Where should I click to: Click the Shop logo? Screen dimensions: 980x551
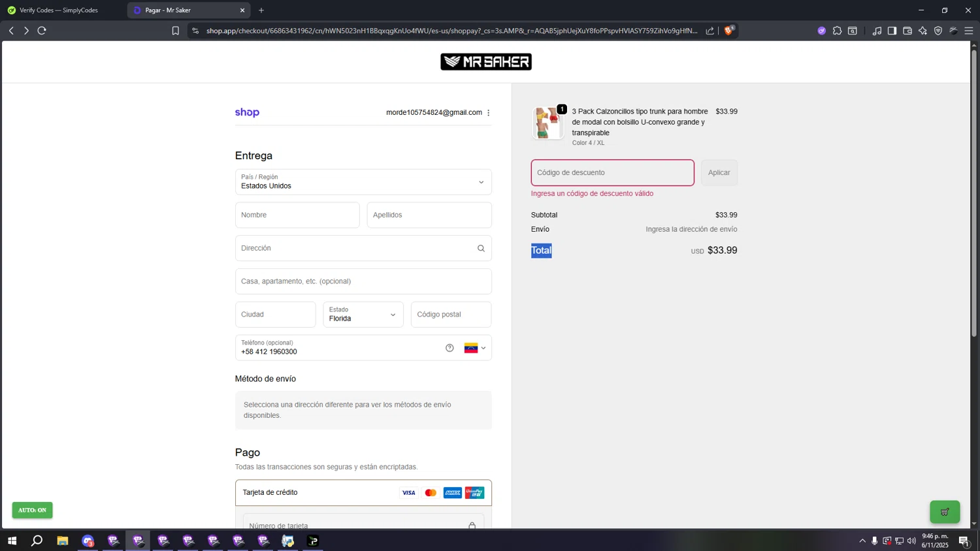pyautogui.click(x=247, y=112)
